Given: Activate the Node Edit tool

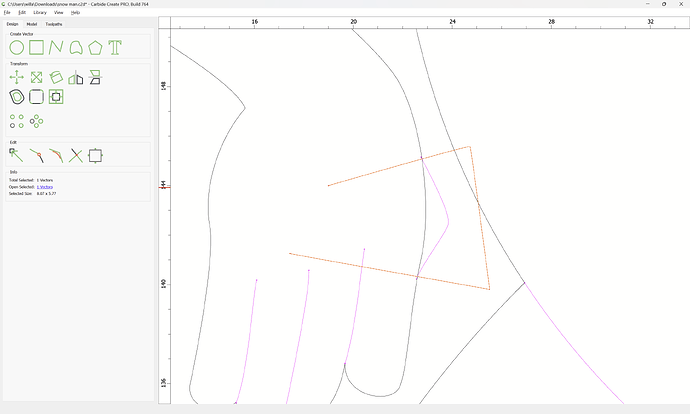Looking at the screenshot, I should pyautogui.click(x=17, y=155).
